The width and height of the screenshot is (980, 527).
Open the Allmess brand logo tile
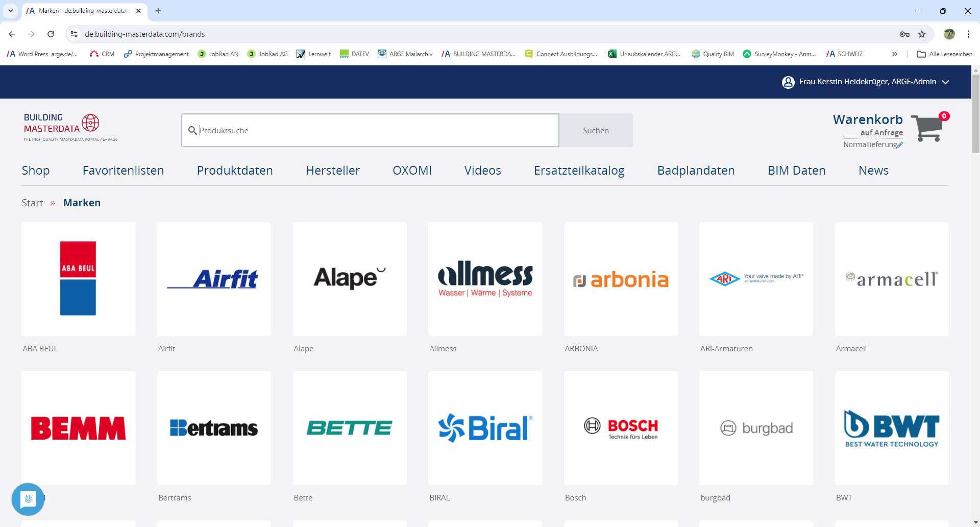point(485,279)
